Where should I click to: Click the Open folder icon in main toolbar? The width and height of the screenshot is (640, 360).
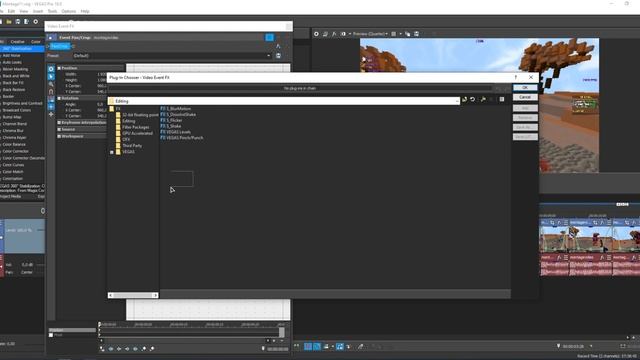[9, 21]
